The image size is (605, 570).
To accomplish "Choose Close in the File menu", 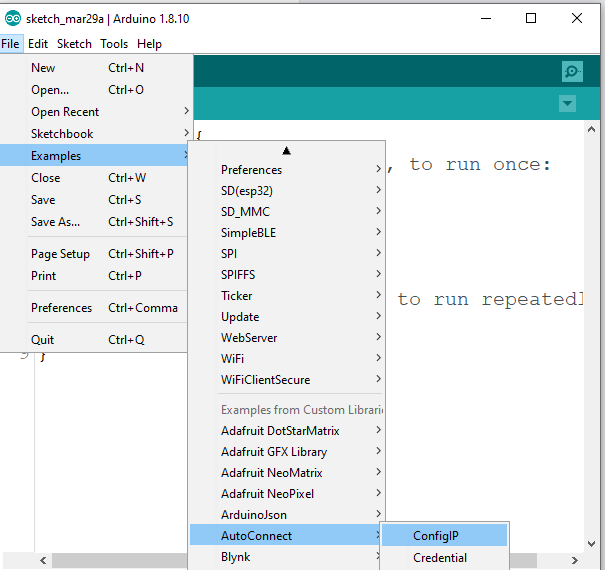I will tap(95, 178).
